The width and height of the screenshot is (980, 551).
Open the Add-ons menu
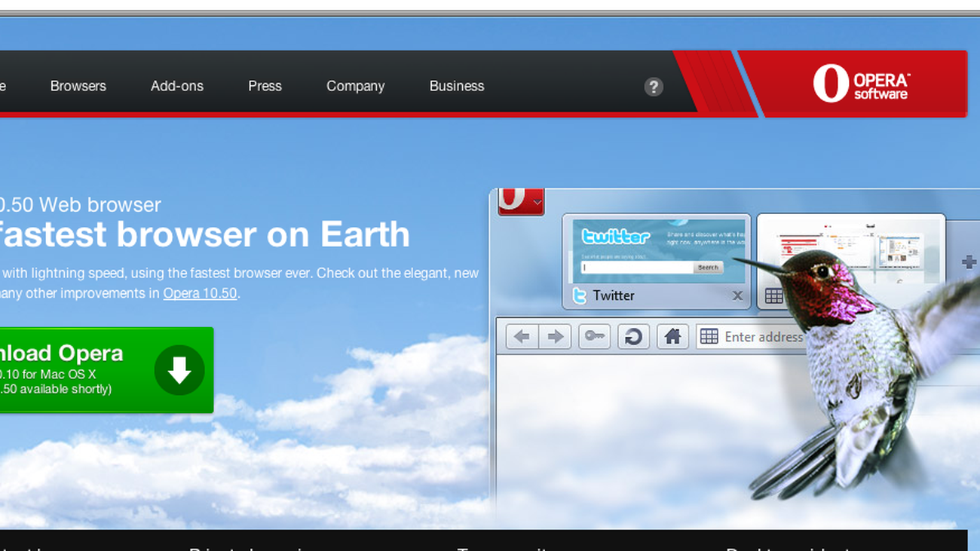[x=177, y=86]
